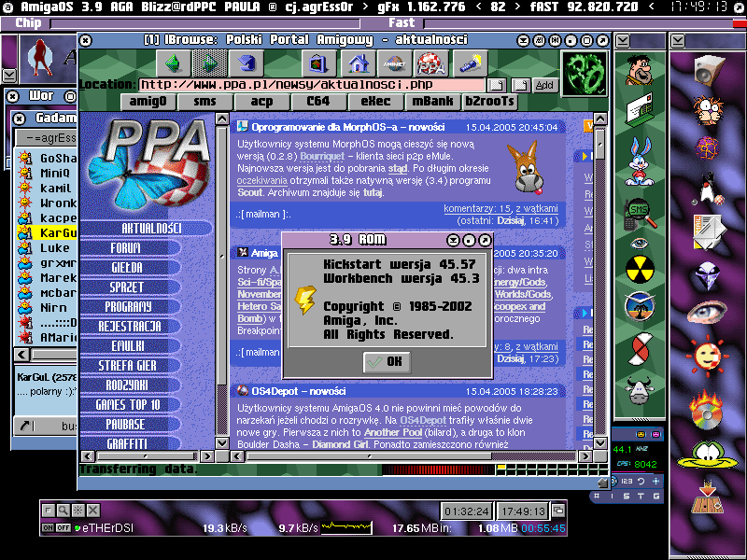This screenshot has height=560, width=747.
Task: Open the folded mail envelope purple dock icon
Action: click(x=709, y=231)
